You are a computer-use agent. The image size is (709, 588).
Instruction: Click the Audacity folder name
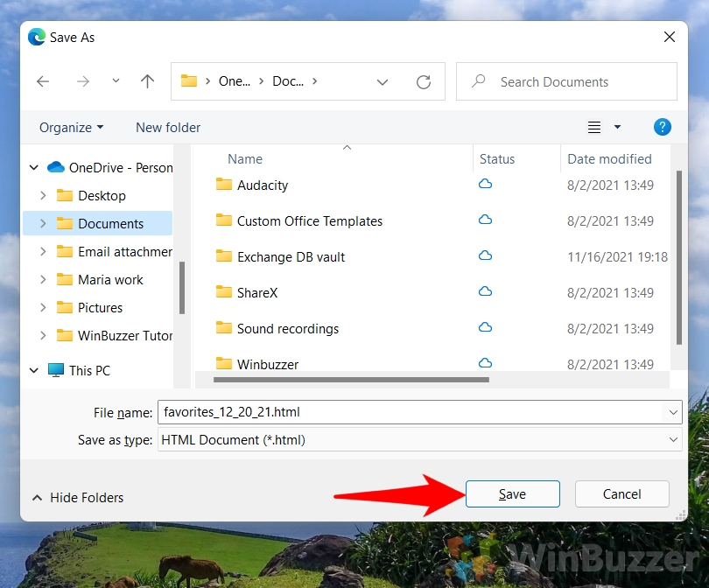(x=263, y=185)
